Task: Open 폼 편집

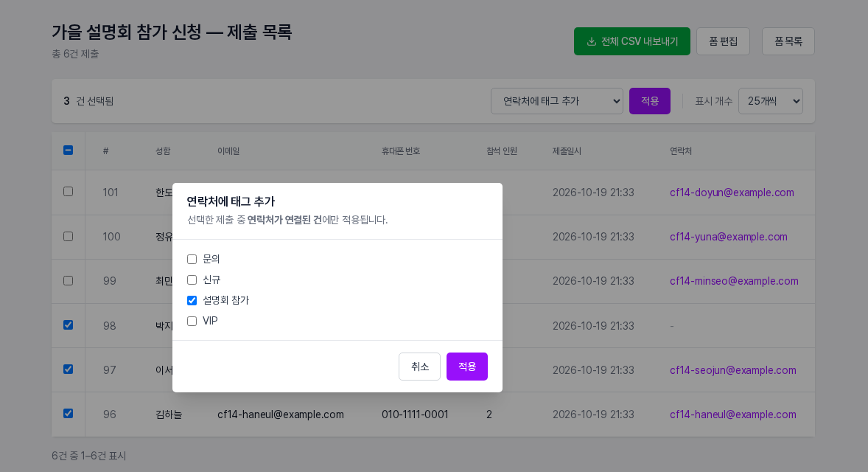Action: coord(723,41)
